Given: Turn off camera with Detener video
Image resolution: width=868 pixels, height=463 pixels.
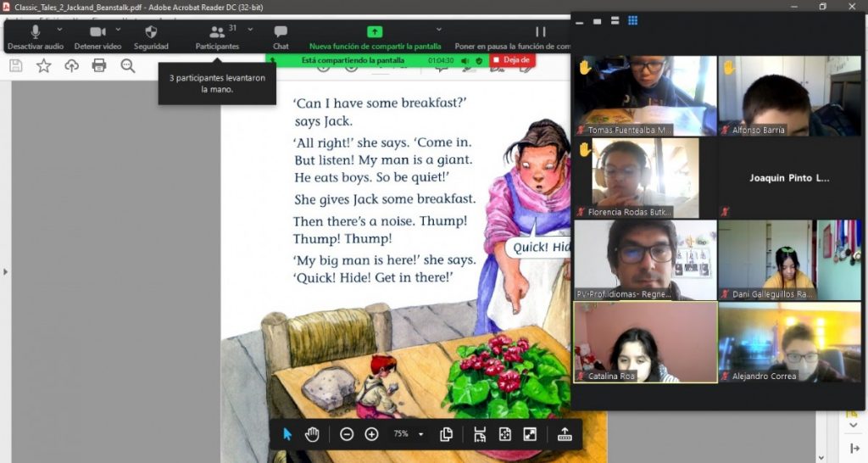Looking at the screenshot, I should 97,36.
